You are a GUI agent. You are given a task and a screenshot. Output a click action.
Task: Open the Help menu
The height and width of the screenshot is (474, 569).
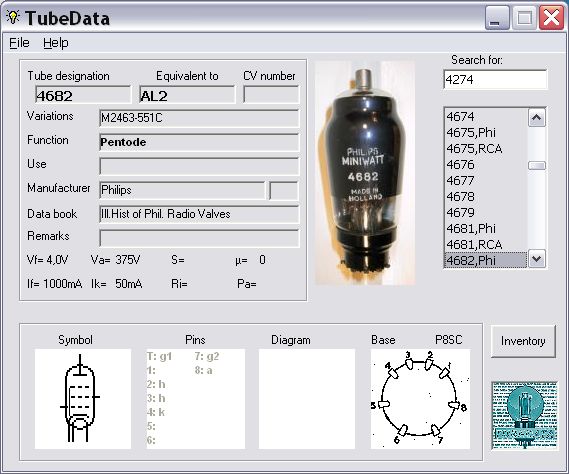click(x=56, y=43)
